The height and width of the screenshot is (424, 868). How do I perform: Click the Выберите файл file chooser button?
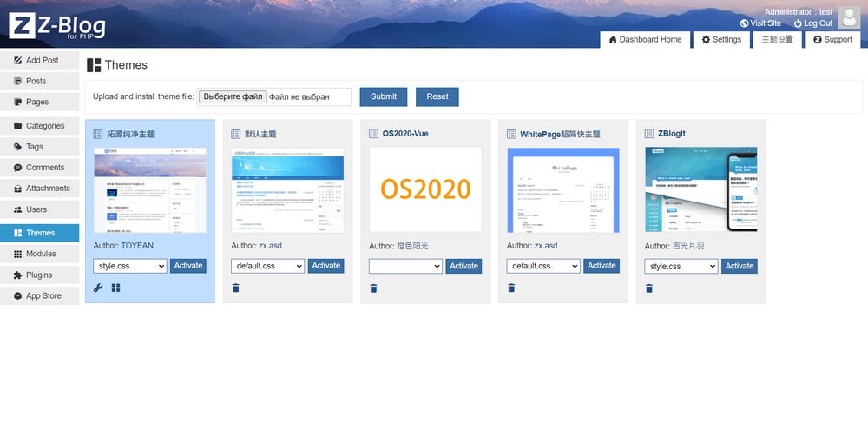(x=233, y=96)
